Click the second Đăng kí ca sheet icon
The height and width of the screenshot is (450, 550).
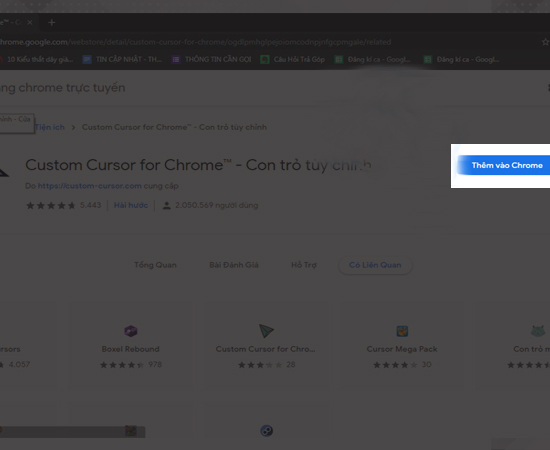428,60
